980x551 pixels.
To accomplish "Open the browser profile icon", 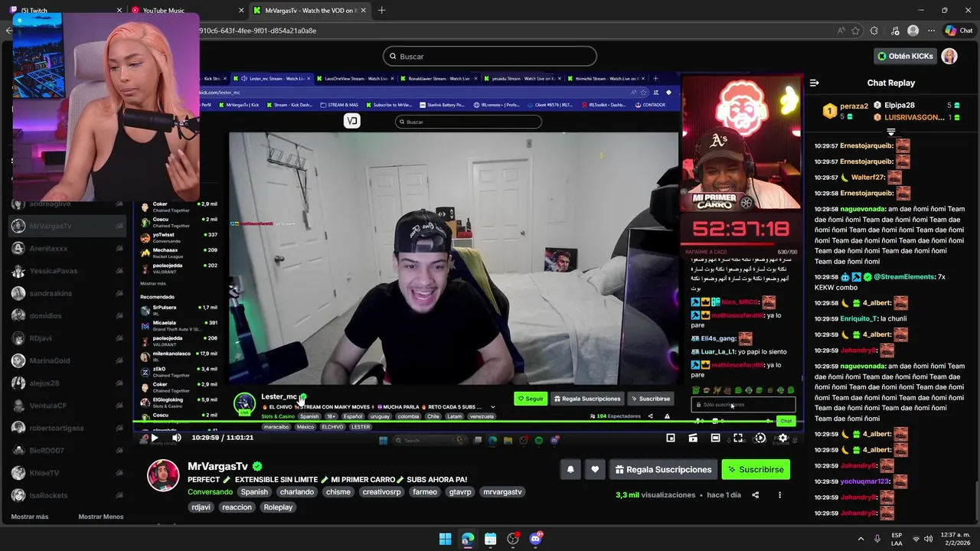I will tap(913, 31).
